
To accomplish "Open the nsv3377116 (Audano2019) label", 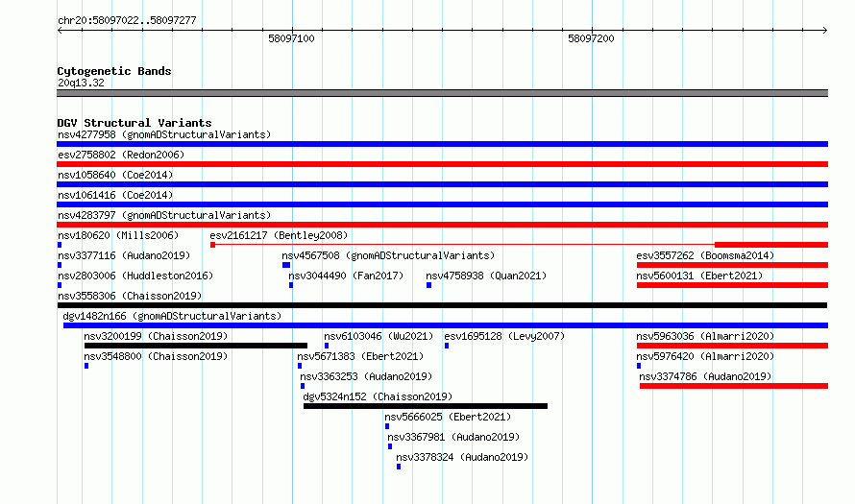I will 124,255.
